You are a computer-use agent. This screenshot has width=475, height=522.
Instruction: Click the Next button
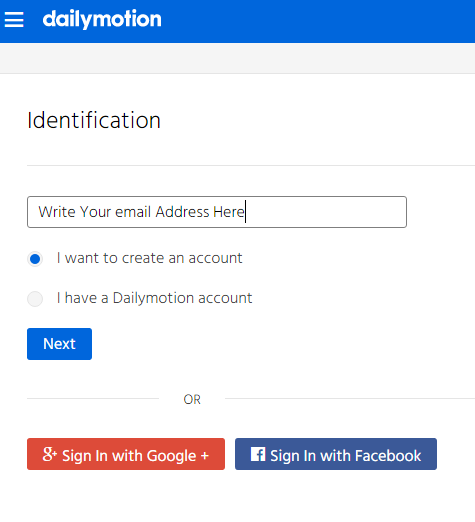coord(59,344)
